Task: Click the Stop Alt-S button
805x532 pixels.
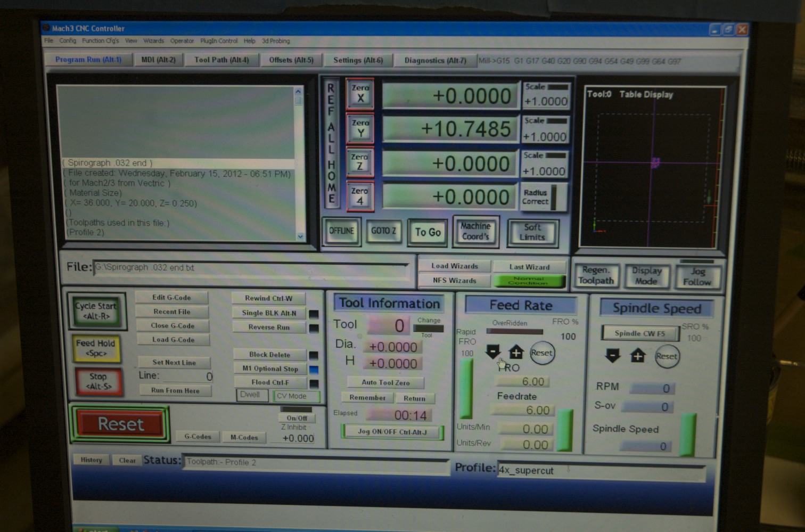Action: pos(98,381)
